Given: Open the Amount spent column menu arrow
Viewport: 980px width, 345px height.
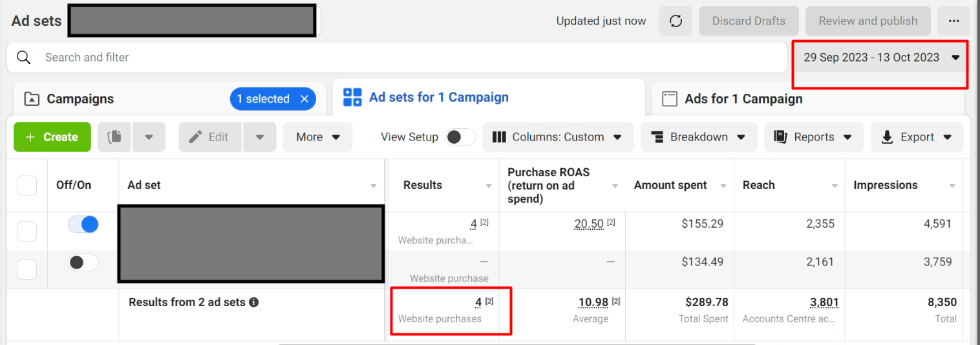Looking at the screenshot, I should pos(723,186).
